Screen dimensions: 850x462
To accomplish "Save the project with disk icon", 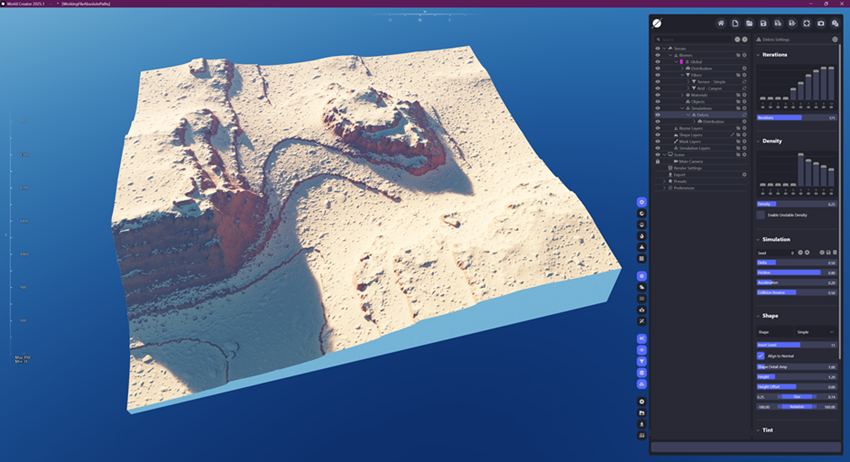I will coord(764,23).
